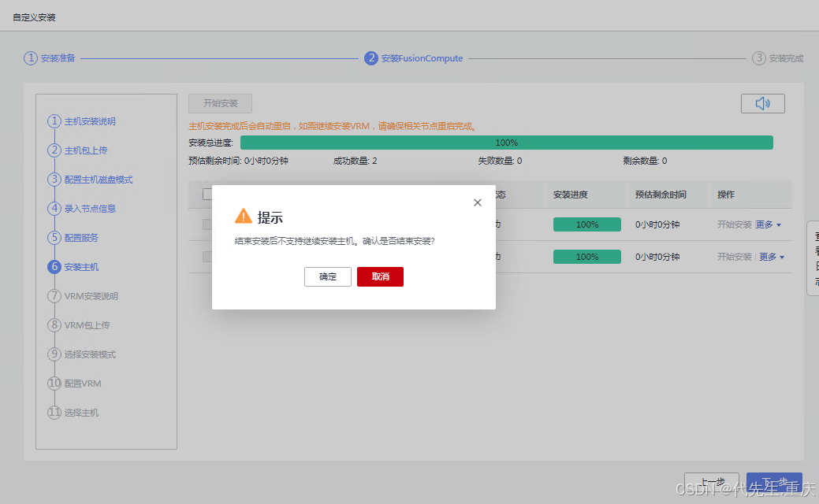Click the circled ⑥ 安装主机 step icon

(x=53, y=266)
